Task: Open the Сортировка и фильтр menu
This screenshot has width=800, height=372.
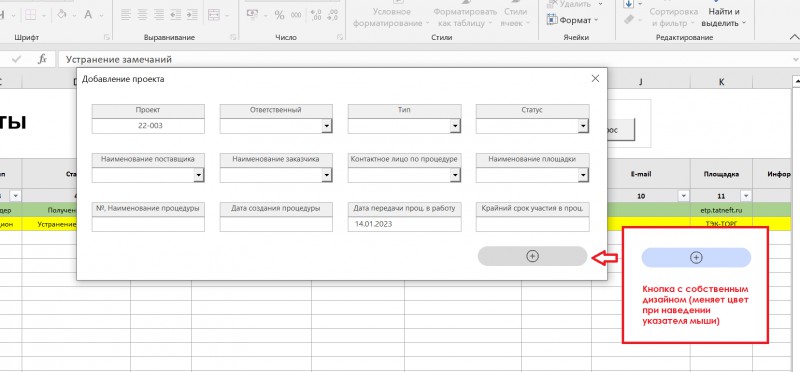Action: pos(672,17)
